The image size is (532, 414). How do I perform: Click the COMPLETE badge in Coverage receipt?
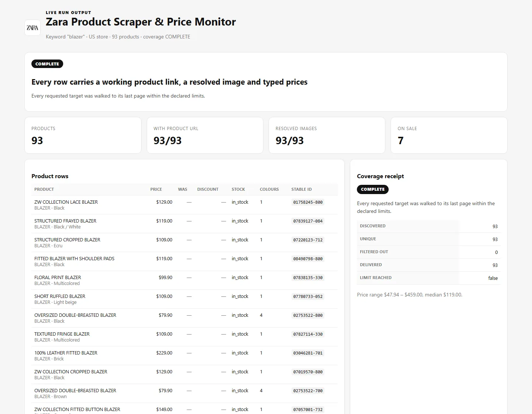point(373,189)
